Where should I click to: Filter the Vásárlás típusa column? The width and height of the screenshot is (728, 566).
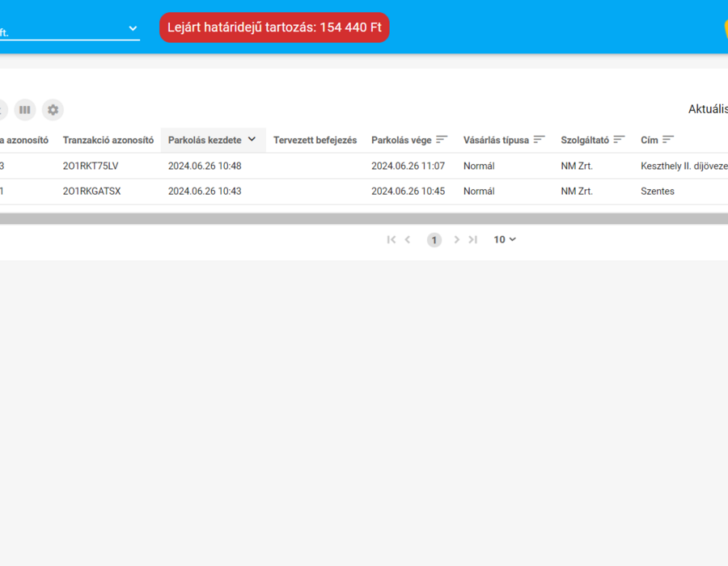[539, 140]
